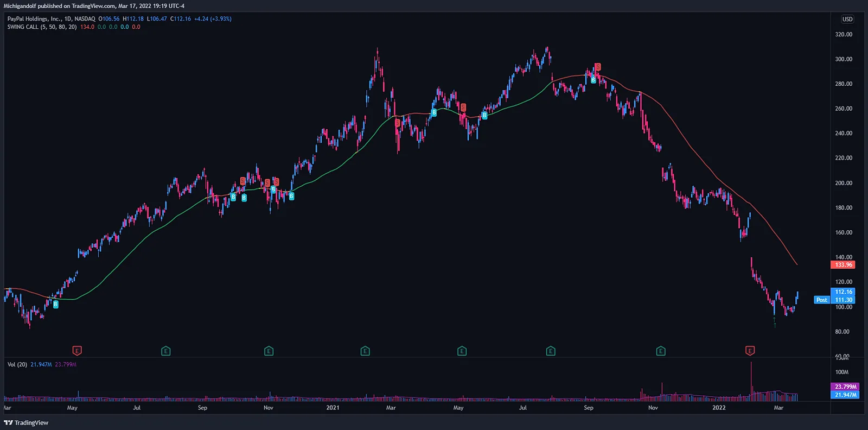Screen dimensions: 868x430
Task: Open the red earnings marker above the 2020 May label
Action: [x=77, y=351]
